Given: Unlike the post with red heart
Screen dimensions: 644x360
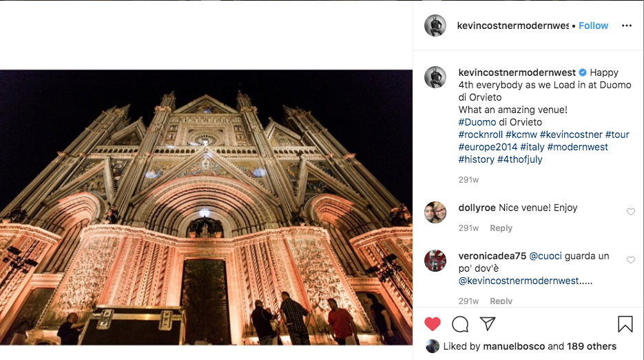Looking at the screenshot, I should (432, 323).
